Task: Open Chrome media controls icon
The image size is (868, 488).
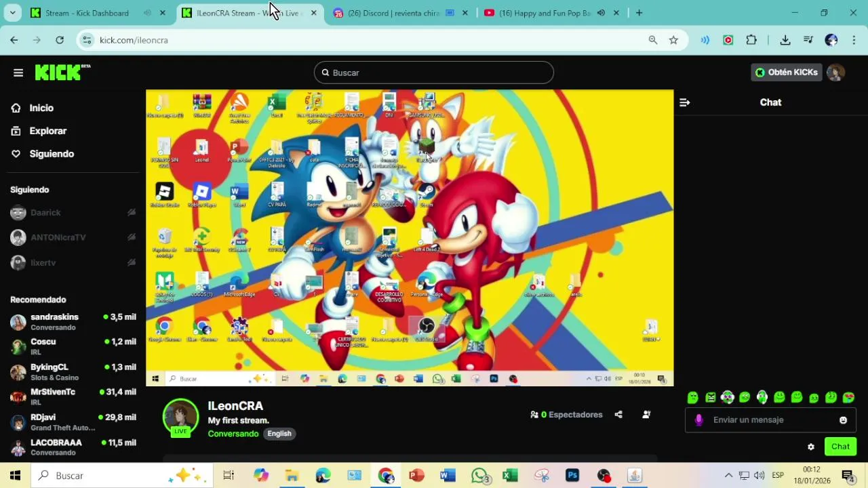Action: [x=808, y=40]
